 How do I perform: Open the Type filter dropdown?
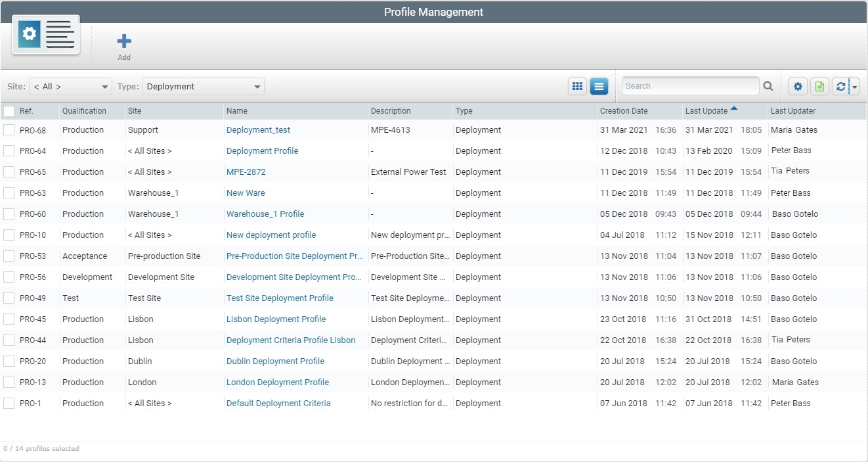(x=202, y=86)
